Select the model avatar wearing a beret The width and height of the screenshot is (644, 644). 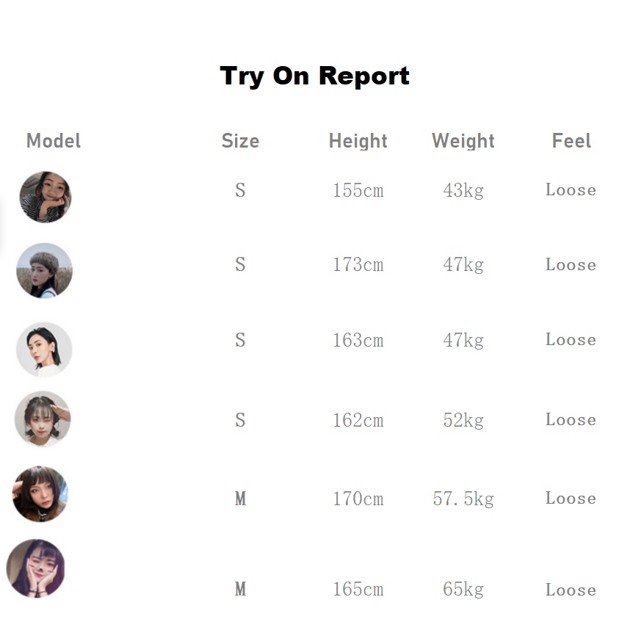(44, 270)
